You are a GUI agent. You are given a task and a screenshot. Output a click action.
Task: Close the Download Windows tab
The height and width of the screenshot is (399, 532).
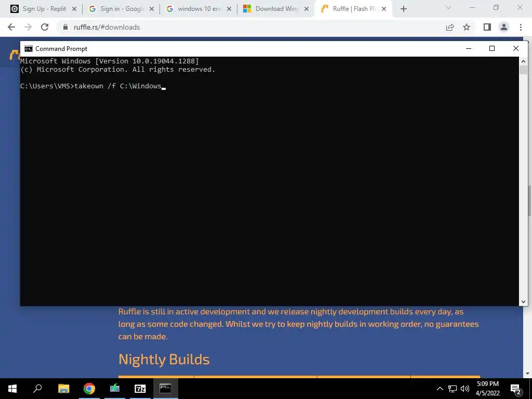pyautogui.click(x=307, y=9)
